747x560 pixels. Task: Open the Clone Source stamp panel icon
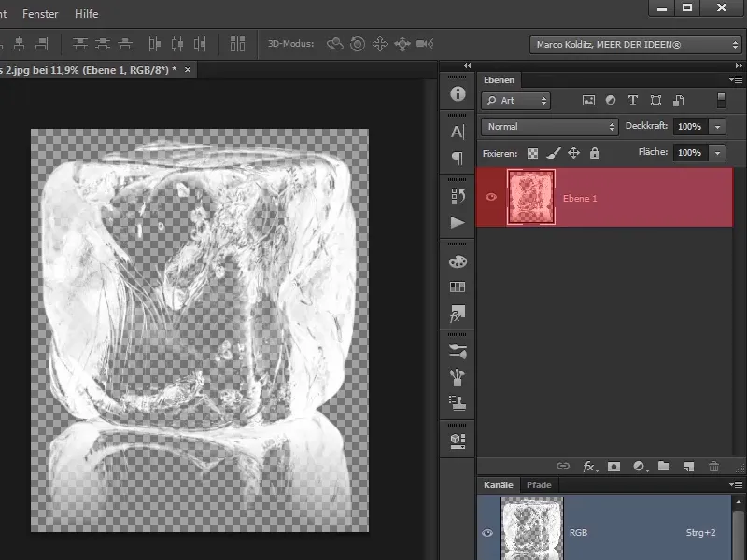coord(458,403)
